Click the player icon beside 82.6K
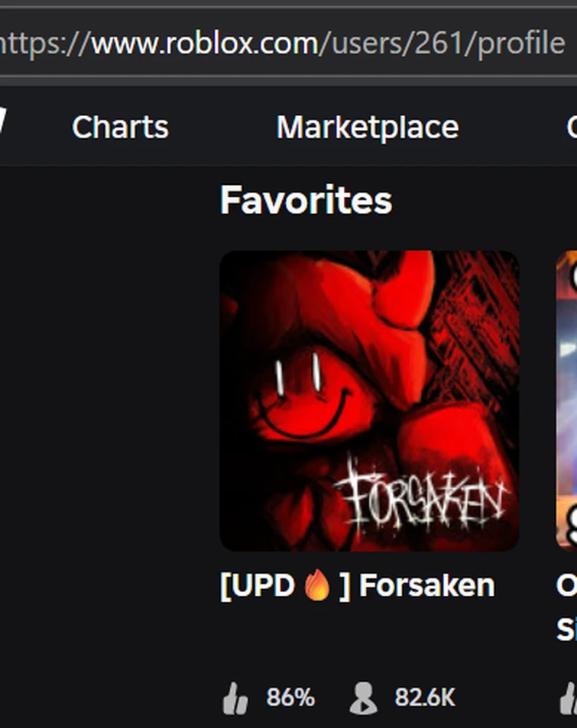Viewport: 577px width, 728px height. pos(363,697)
